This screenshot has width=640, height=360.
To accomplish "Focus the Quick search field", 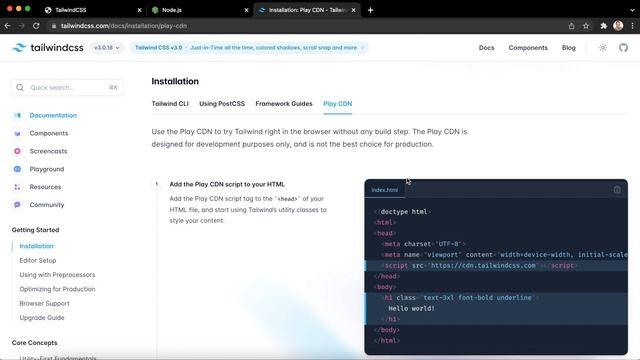I will coord(67,87).
